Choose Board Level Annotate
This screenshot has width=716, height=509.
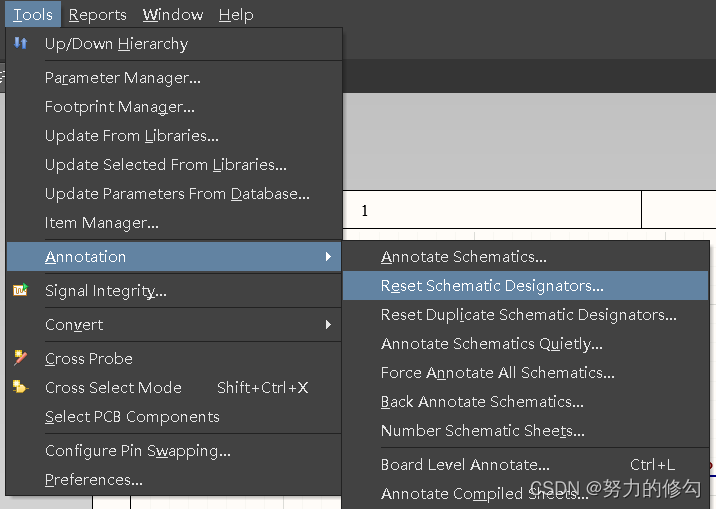pos(526,465)
